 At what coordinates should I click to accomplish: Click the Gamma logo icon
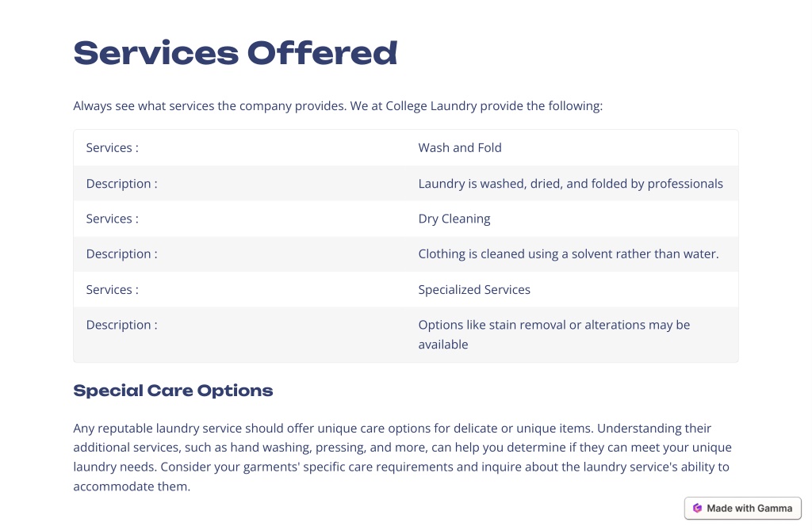pos(697,509)
